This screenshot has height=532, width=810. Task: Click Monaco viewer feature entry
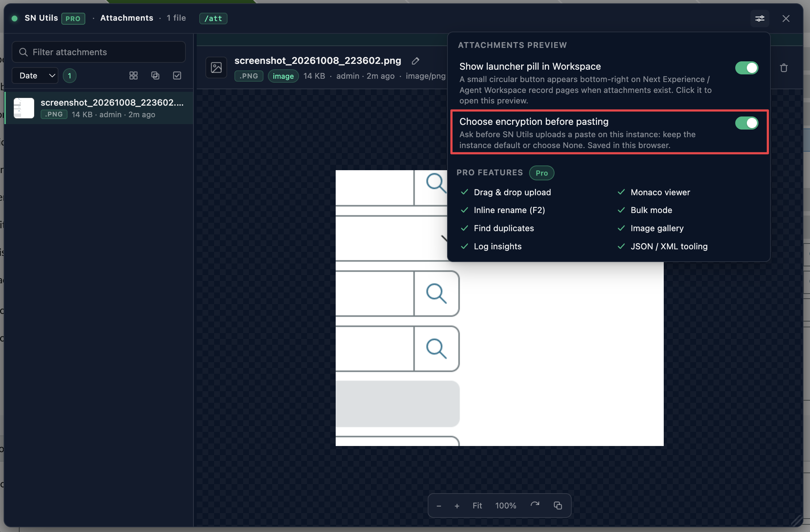coord(660,192)
